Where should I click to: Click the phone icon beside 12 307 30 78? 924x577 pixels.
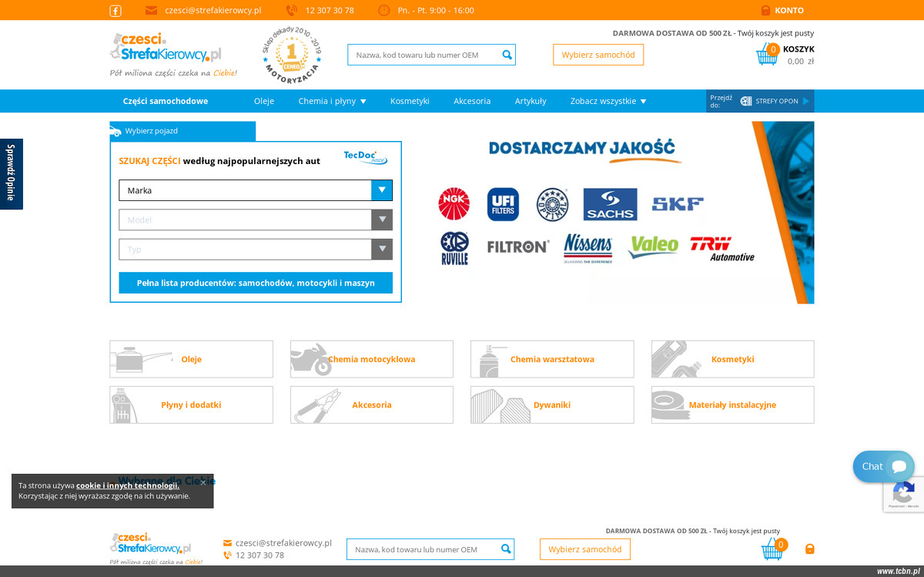291,11
